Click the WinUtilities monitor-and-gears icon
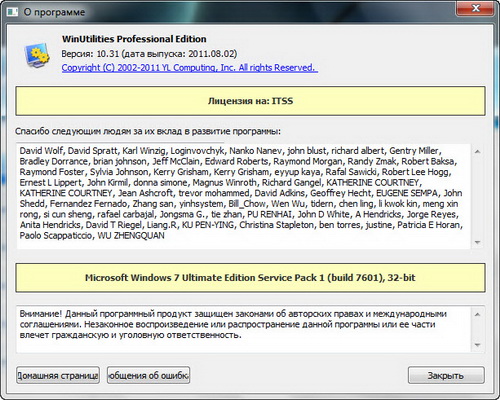Screen dimensions: 500x400 (x=37, y=56)
